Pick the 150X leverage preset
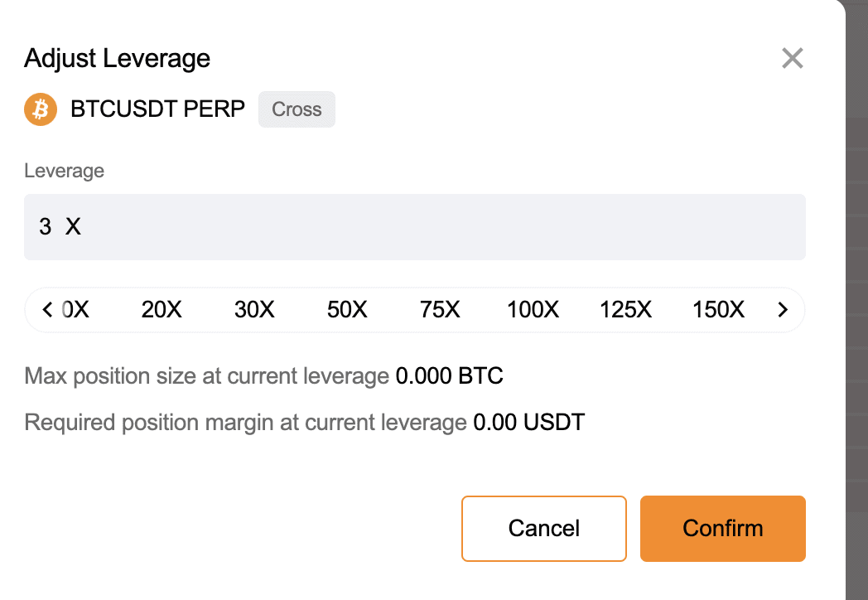 (x=718, y=310)
